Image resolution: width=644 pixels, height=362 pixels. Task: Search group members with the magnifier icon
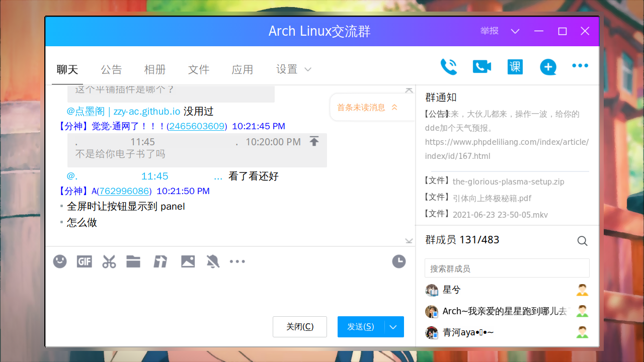[x=582, y=241]
